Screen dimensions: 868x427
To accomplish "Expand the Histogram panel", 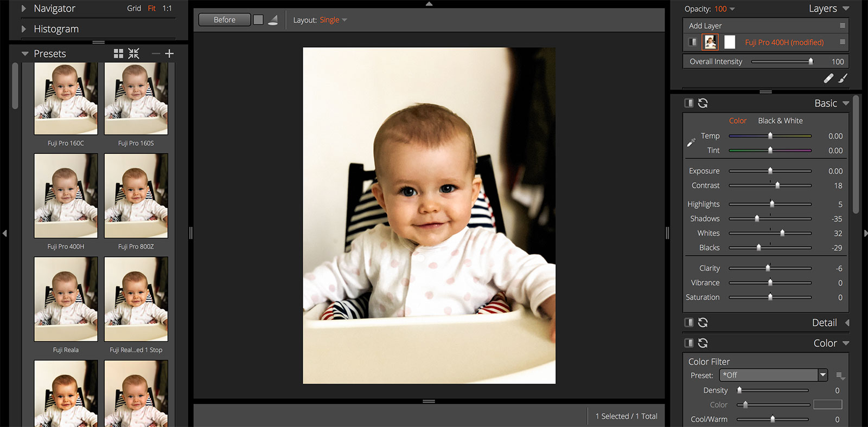I will click(x=23, y=29).
